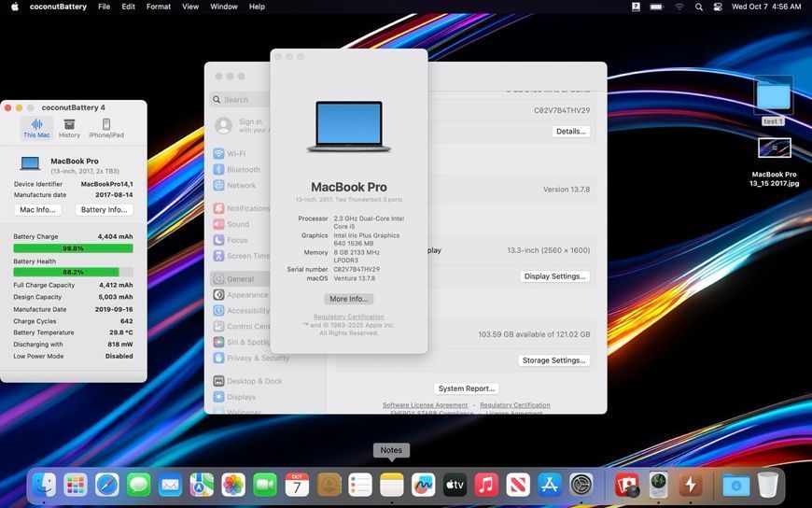This screenshot has width=812, height=508.
Task: Click the Battery Info... button
Action: pyautogui.click(x=105, y=210)
